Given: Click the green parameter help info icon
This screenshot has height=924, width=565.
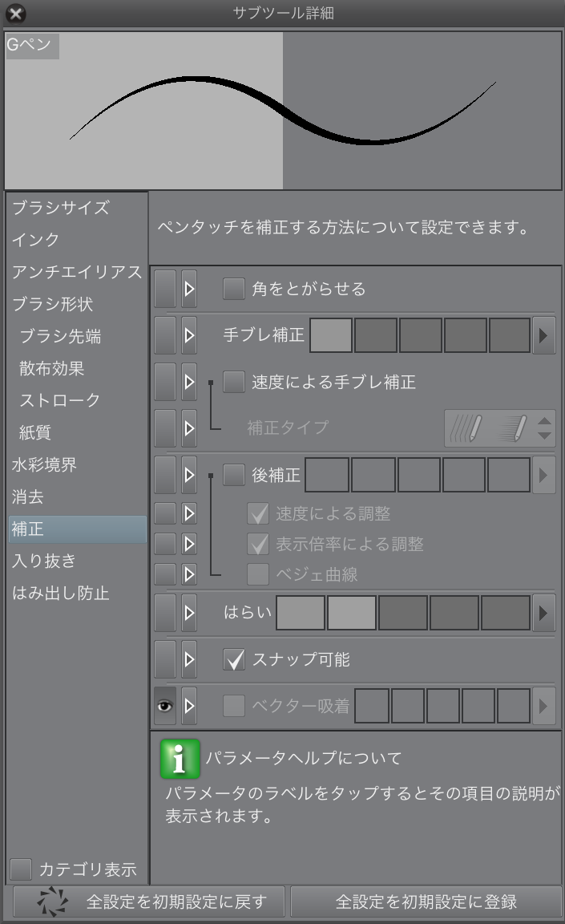Looking at the screenshot, I should tap(180, 759).
